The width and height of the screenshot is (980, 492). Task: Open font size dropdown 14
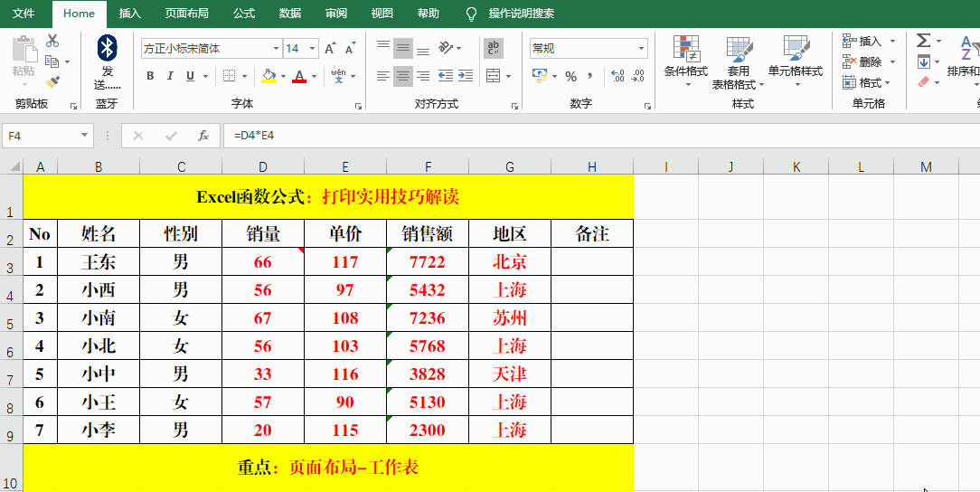pos(312,48)
